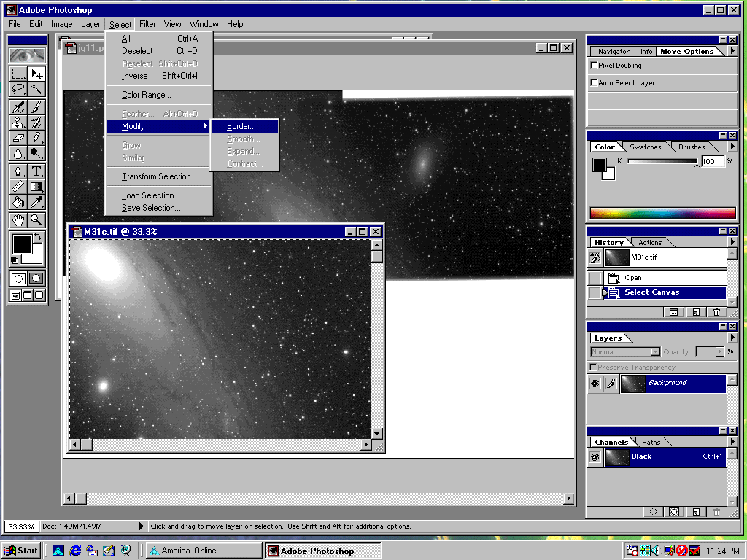Switch to the Actions tab
The height and width of the screenshot is (560, 747).
tap(650, 242)
